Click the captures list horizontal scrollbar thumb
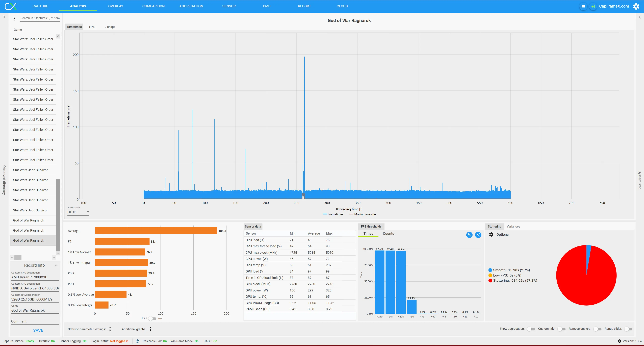This screenshot has height=346, width=644. 18,258
